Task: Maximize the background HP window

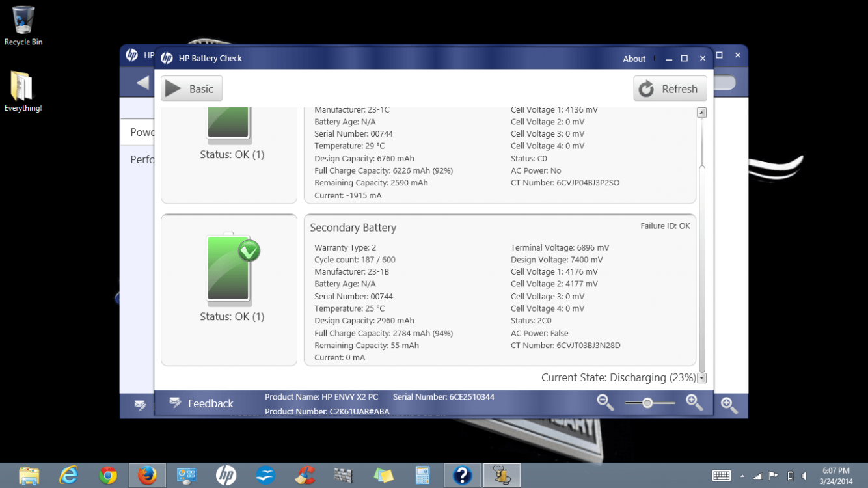Action: pyautogui.click(x=720, y=55)
